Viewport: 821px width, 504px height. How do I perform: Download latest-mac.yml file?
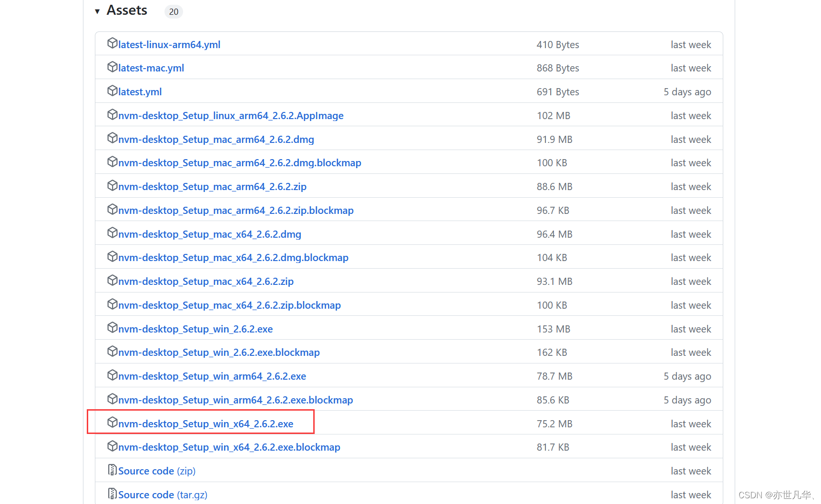(151, 68)
